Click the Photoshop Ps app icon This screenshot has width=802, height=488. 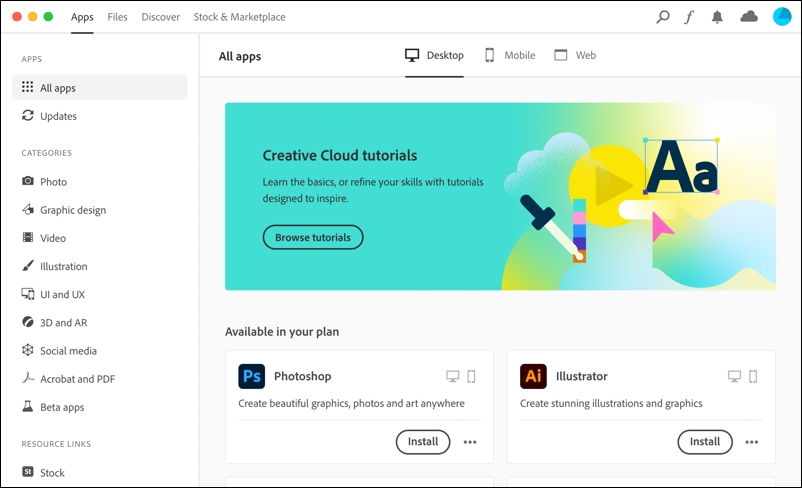click(252, 376)
